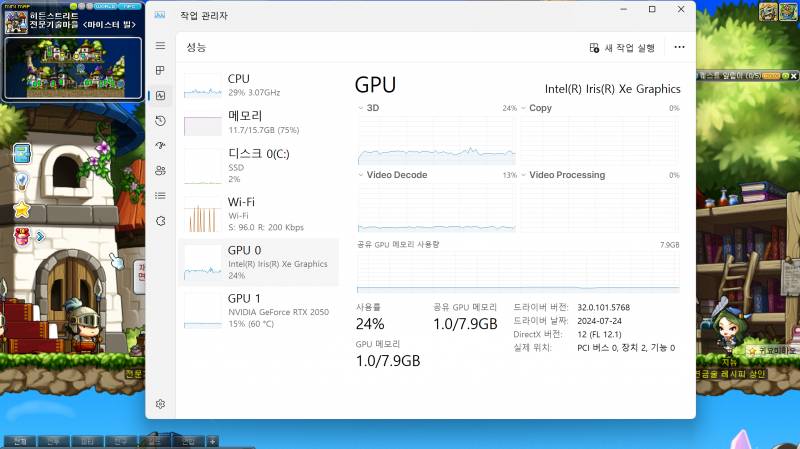
Task: Click the Task Manager app icon in title bar
Action: click(160, 15)
